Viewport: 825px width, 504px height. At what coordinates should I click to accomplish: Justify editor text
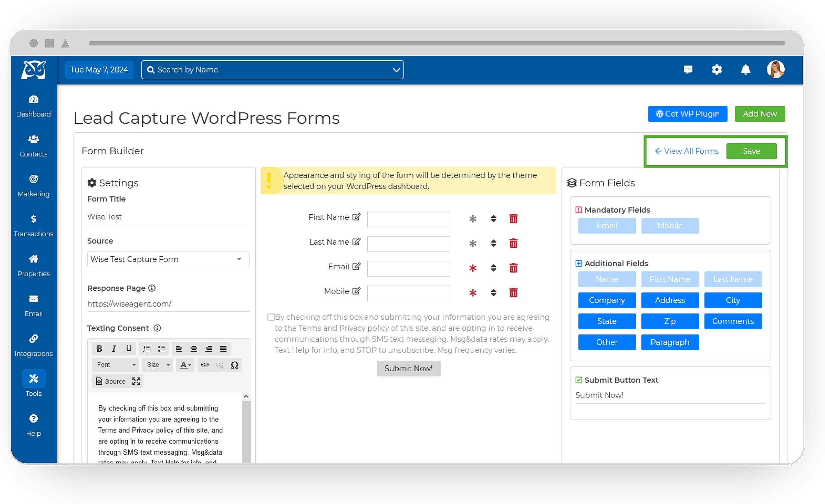point(223,349)
